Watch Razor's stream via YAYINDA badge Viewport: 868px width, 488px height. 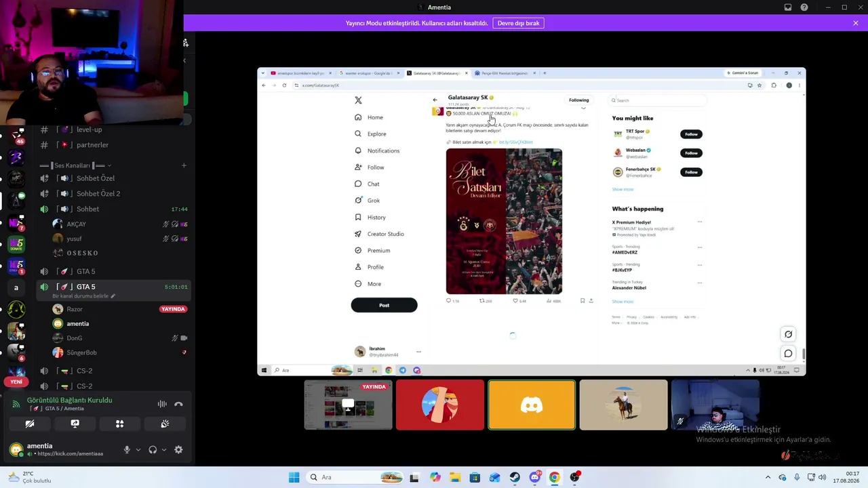coord(173,309)
